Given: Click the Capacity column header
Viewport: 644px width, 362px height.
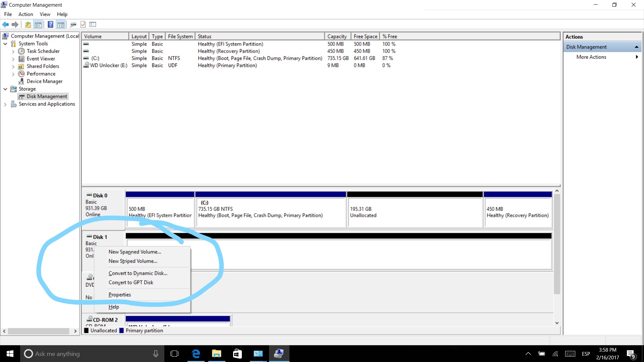Looking at the screenshot, I should coord(337,36).
